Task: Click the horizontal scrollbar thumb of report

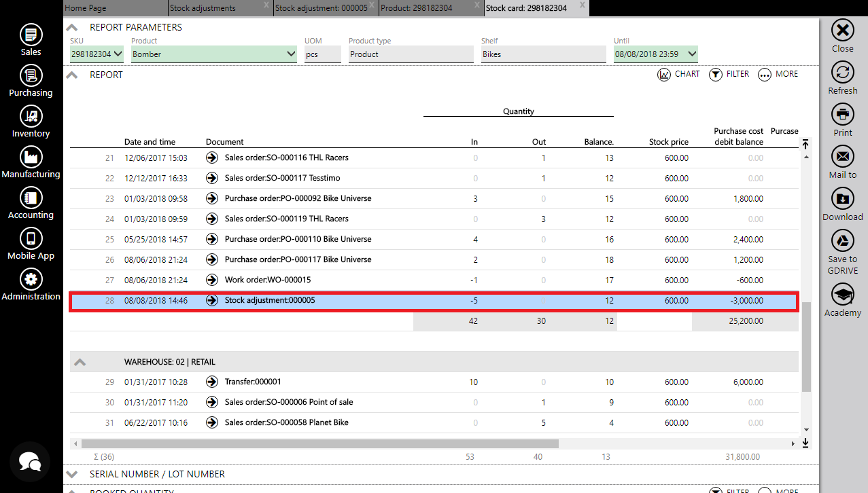Action: [319, 443]
